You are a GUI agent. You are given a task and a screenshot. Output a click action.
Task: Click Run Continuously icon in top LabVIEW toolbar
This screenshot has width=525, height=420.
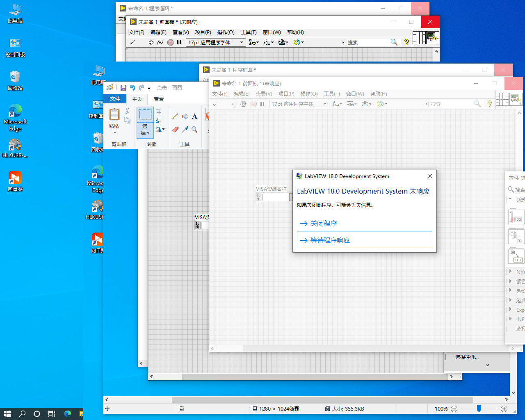160,42
